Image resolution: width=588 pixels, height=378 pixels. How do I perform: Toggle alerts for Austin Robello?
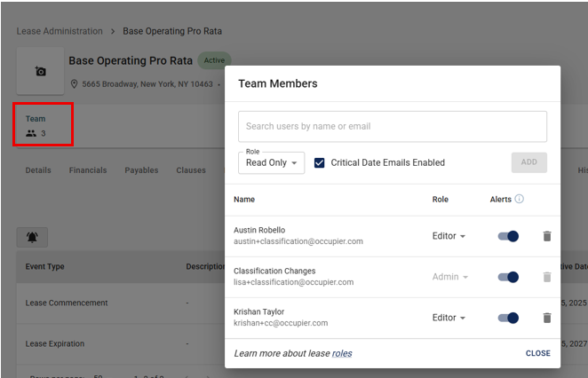508,236
